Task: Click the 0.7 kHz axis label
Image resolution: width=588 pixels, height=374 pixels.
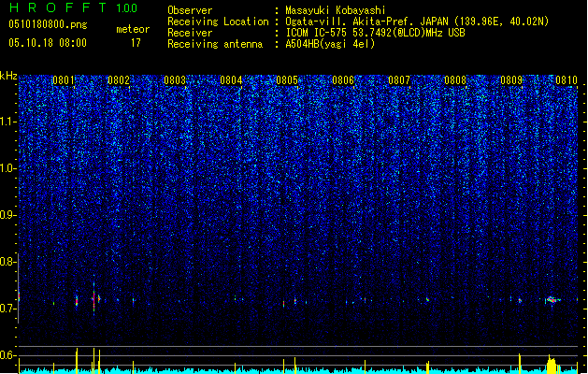Action: (8, 309)
